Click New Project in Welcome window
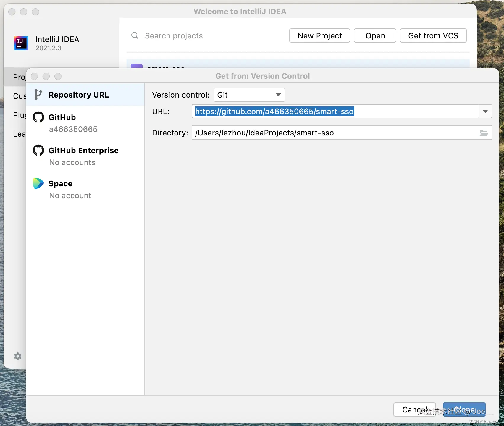This screenshot has height=426, width=504. coord(320,35)
